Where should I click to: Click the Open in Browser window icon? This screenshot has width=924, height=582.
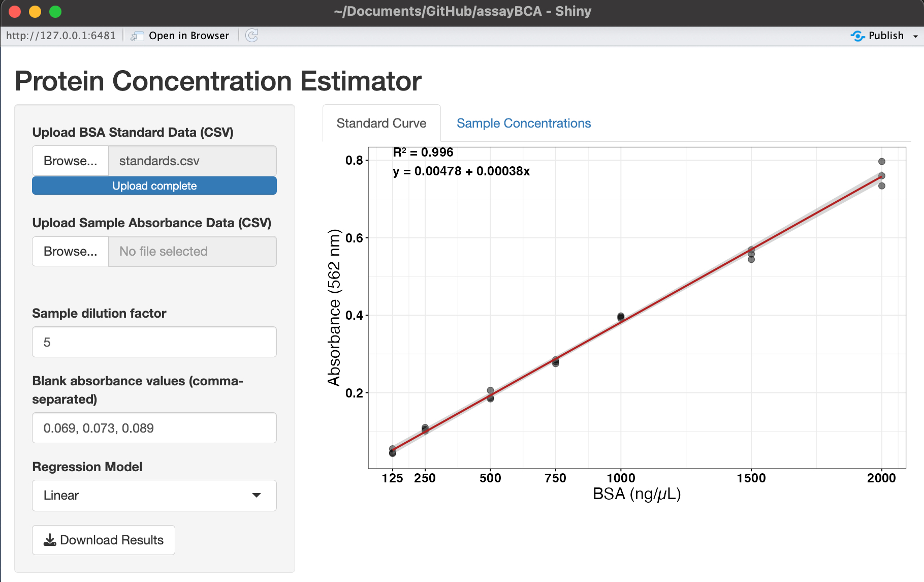coord(137,36)
